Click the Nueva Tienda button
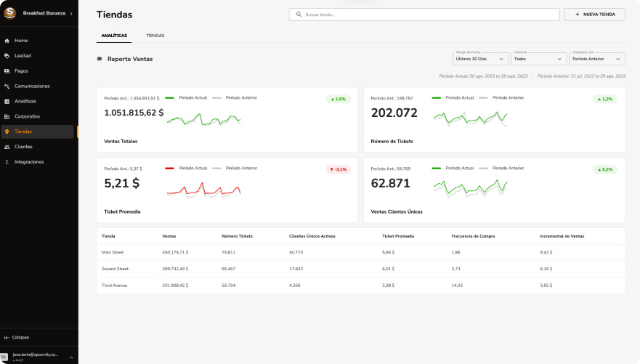This screenshot has height=364, width=640. (x=595, y=15)
